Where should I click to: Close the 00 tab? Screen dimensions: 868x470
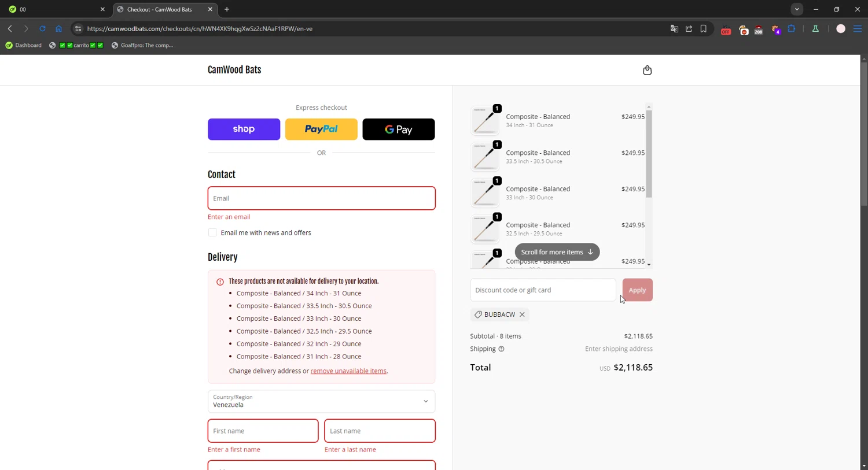102,9
